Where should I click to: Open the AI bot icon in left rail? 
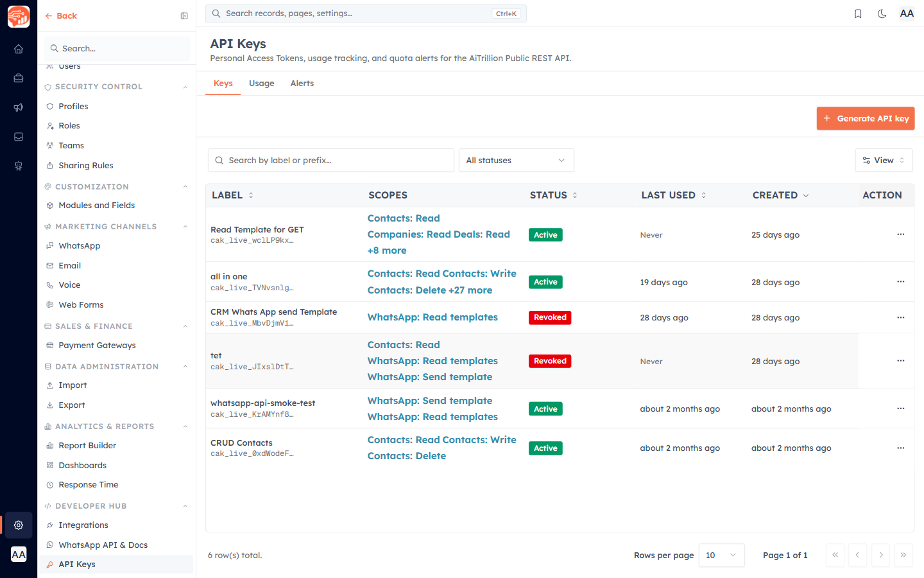(19, 166)
